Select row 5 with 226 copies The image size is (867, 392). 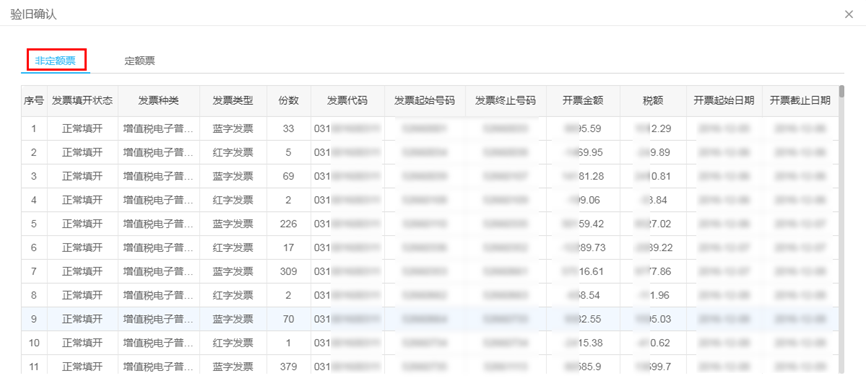pos(430,224)
